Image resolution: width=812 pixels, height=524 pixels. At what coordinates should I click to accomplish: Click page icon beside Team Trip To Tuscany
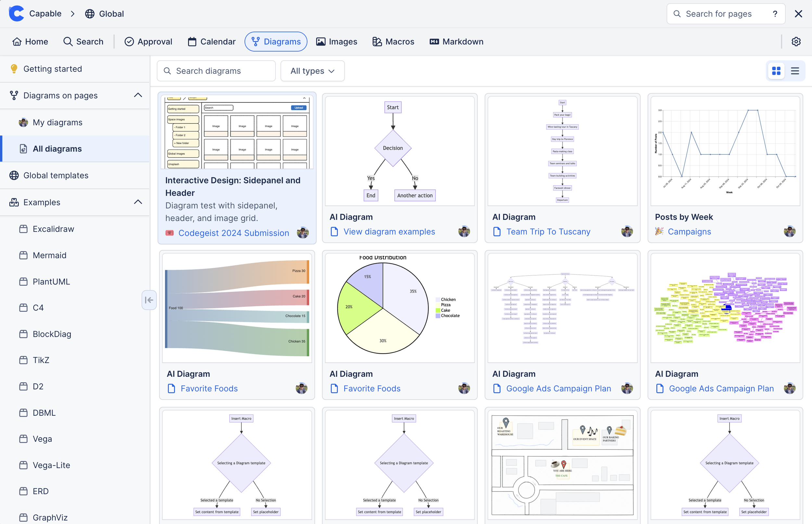497,231
